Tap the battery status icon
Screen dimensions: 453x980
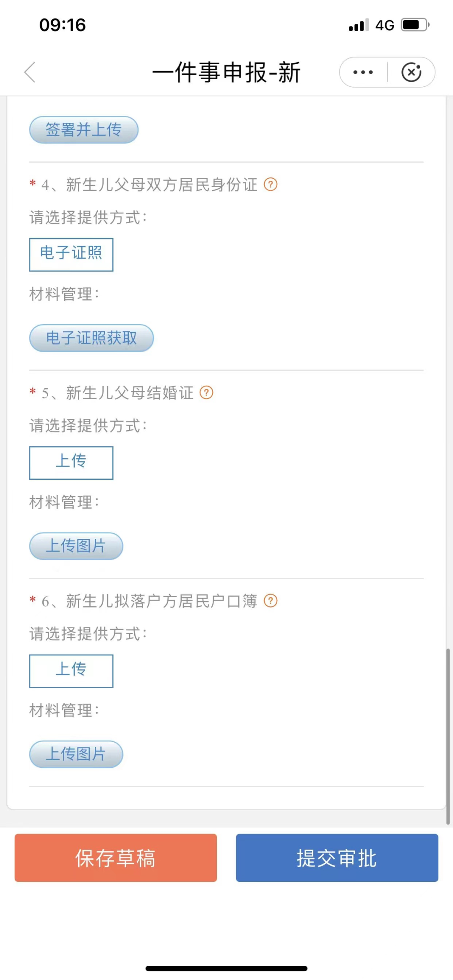(x=415, y=25)
